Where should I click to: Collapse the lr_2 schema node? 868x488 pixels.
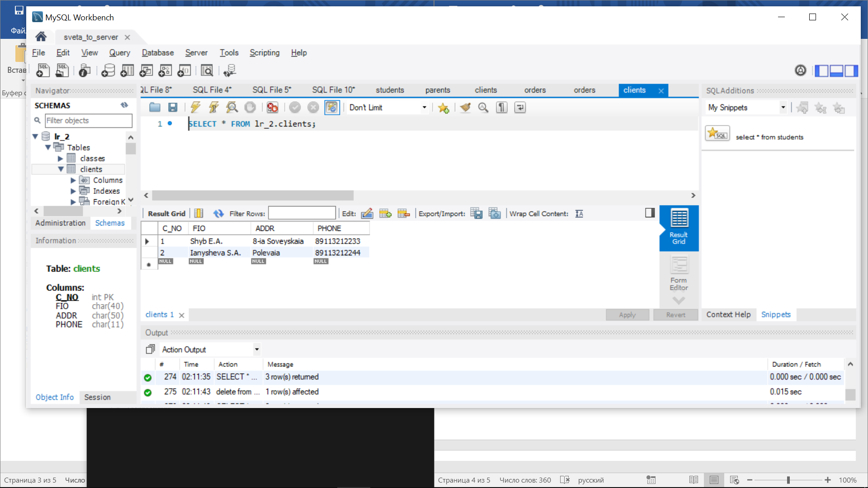[35, 136]
